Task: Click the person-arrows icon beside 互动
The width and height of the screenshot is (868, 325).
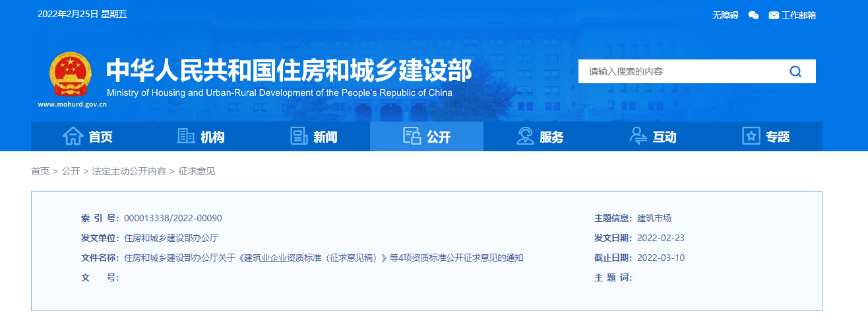Action: tap(638, 136)
